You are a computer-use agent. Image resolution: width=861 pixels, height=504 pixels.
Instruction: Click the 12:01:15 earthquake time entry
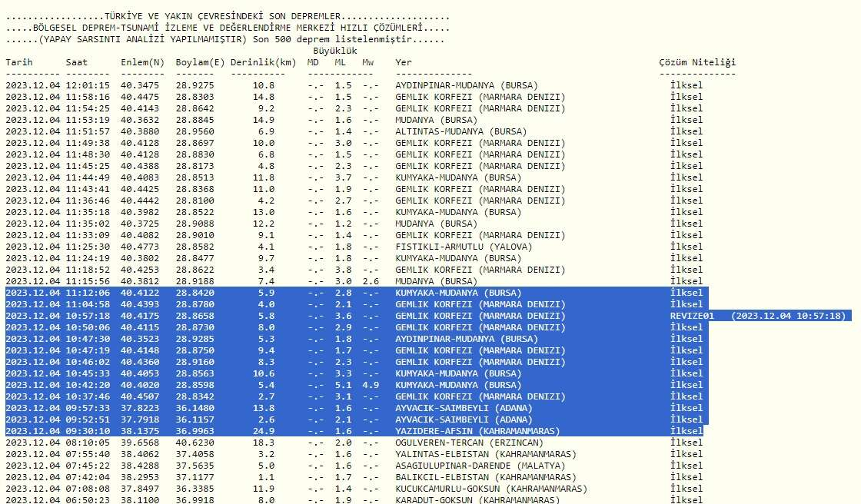click(x=88, y=85)
